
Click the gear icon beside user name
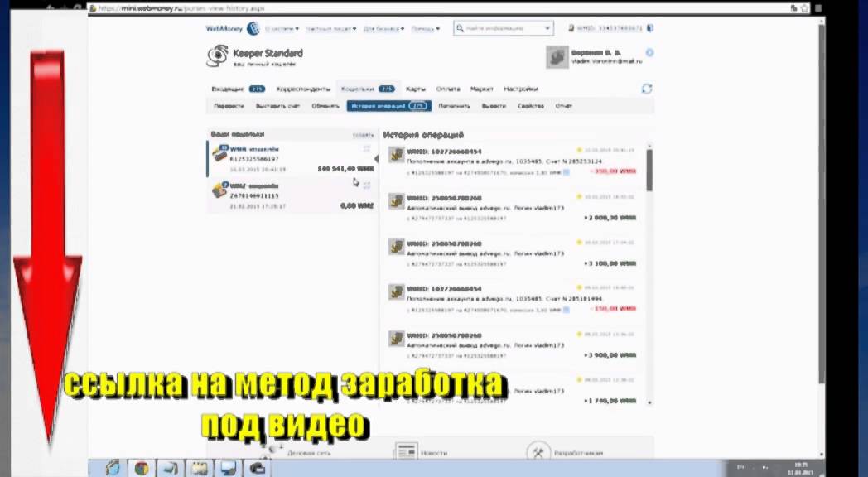pyautogui.click(x=650, y=52)
